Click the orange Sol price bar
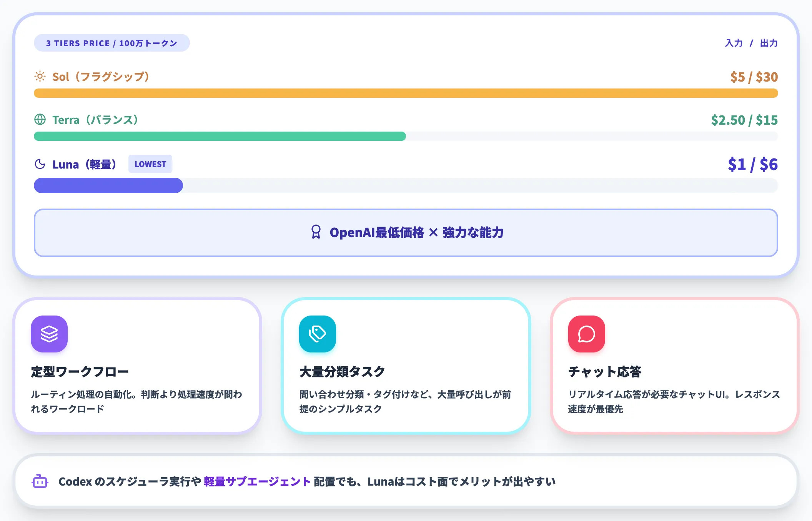812x521 pixels. pyautogui.click(x=406, y=93)
